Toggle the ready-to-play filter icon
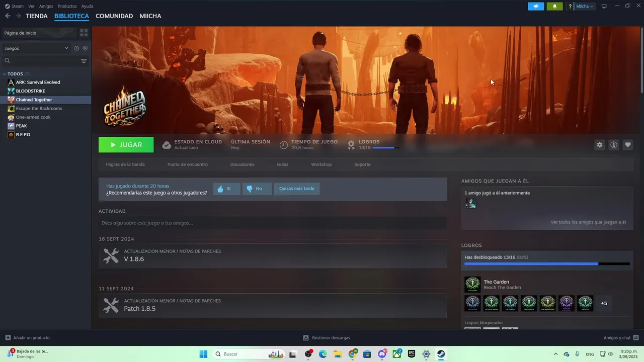This screenshot has width=644, height=362. pyautogui.click(x=85, y=48)
